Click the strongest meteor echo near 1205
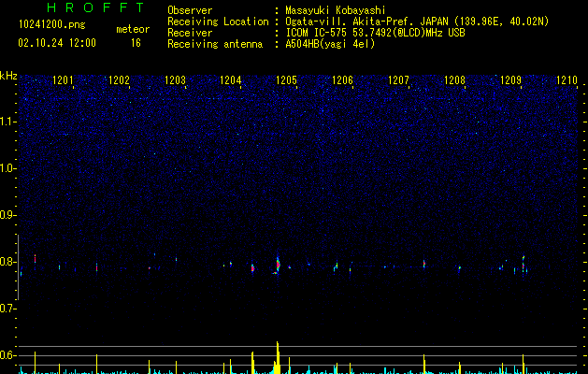 point(278,265)
